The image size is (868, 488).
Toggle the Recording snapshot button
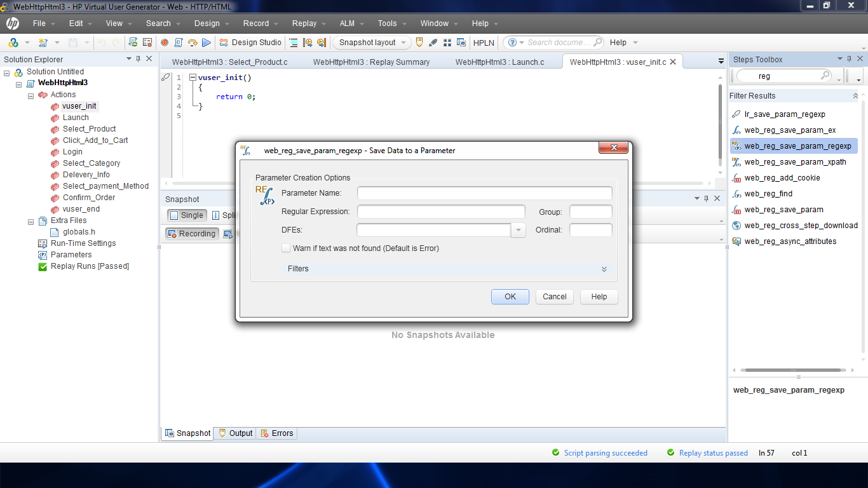point(192,234)
